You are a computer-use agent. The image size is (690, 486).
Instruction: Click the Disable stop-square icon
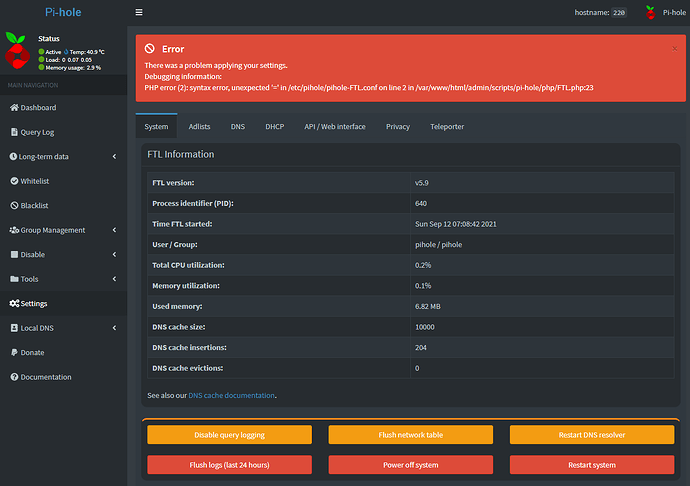14,254
